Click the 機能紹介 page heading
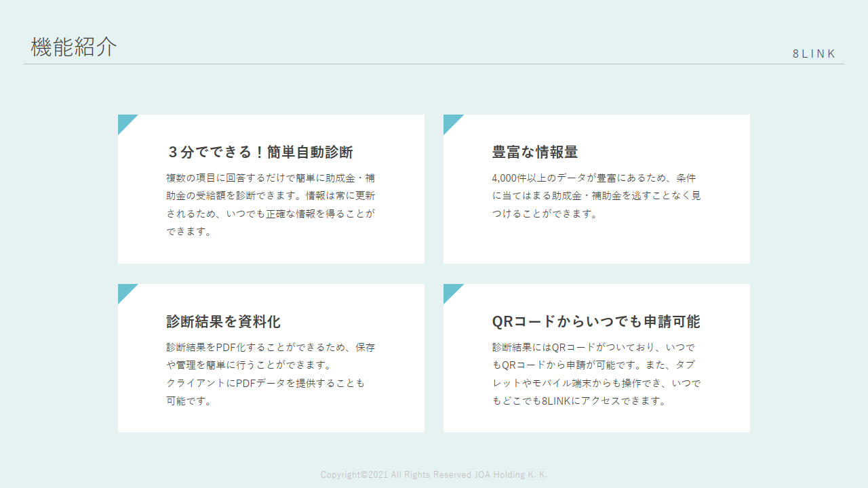 (x=74, y=47)
